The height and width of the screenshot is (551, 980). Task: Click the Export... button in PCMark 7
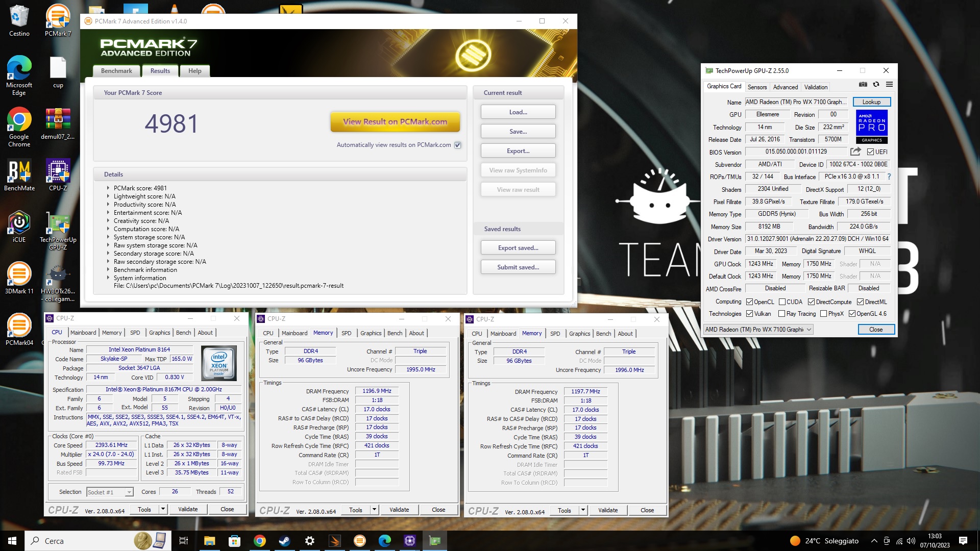tap(518, 151)
